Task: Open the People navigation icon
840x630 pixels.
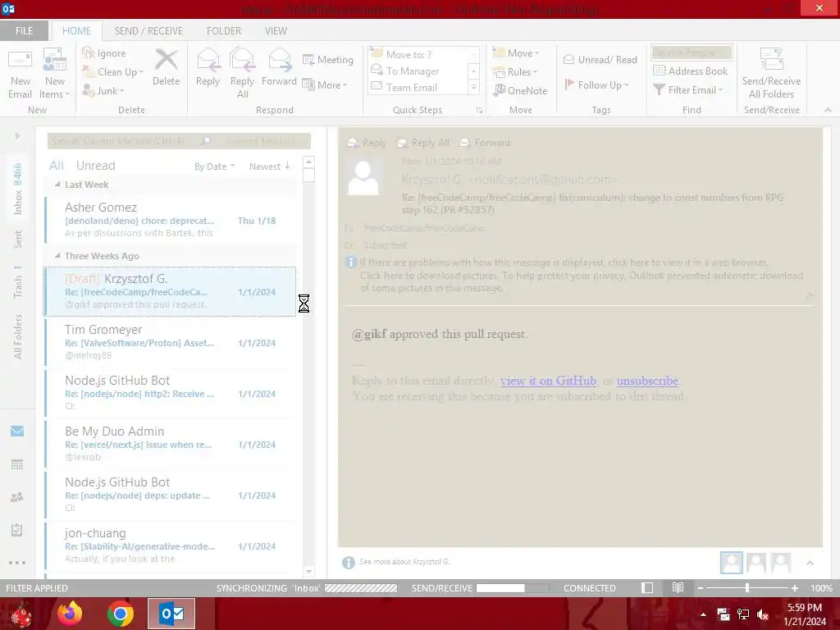Action: point(17,497)
